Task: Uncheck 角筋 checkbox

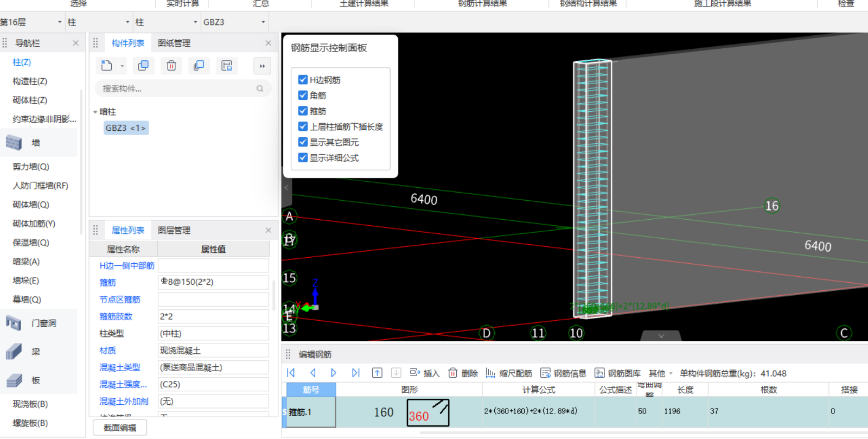Action: point(303,96)
